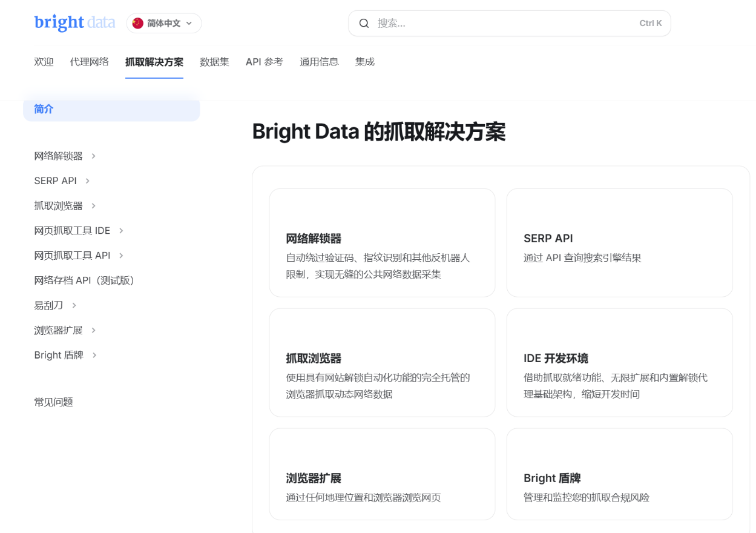
Task: Expand the Bright 盾牌 sidebar chevron
Action: pos(94,355)
